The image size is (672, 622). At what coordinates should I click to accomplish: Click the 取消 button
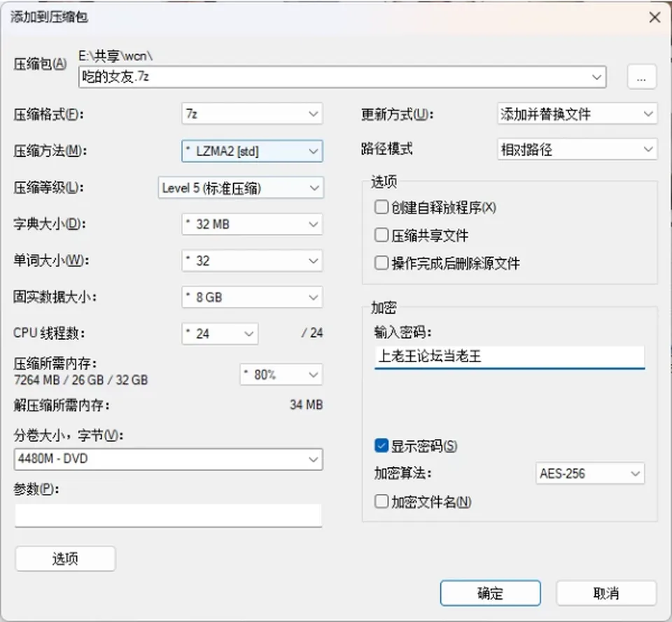pos(606,593)
